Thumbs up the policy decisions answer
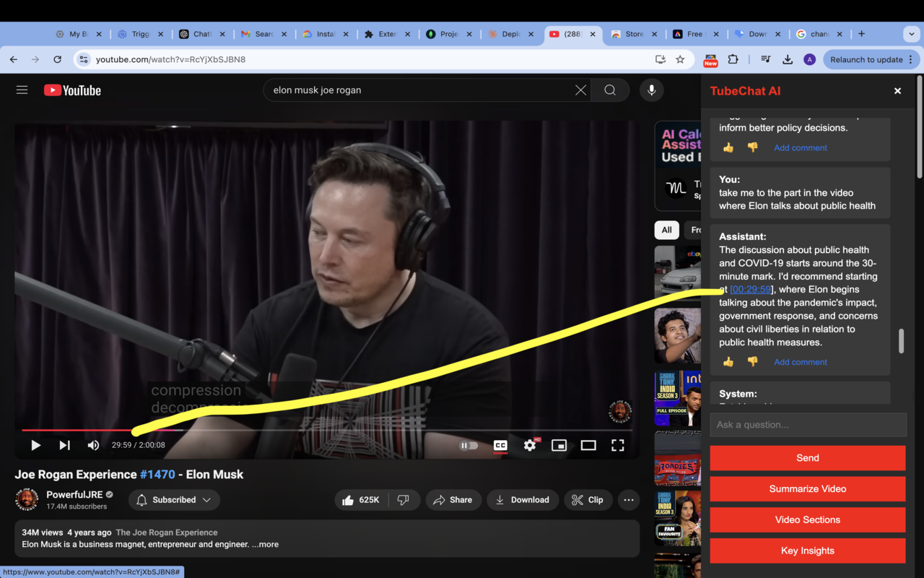This screenshot has width=924, height=578. tap(728, 147)
